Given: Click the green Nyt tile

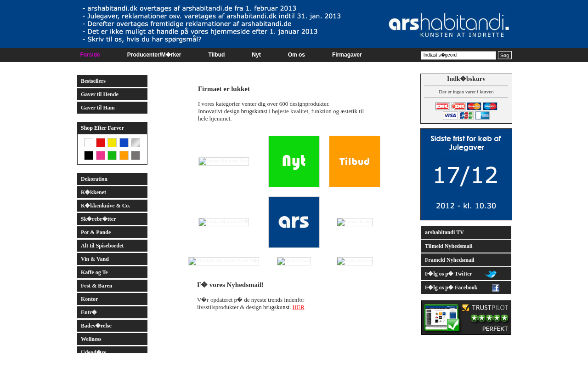Looking at the screenshot, I should 294,161.
